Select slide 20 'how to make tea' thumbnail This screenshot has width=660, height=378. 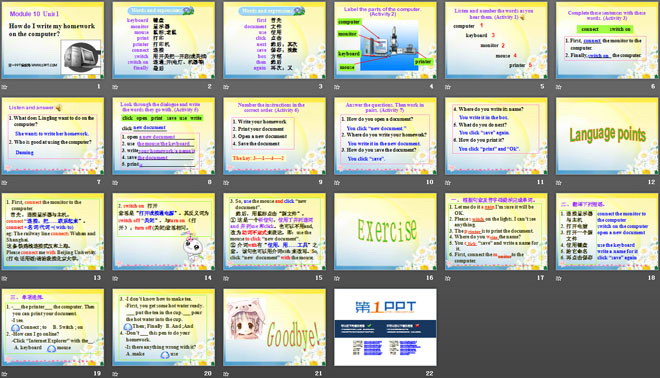[163, 327]
